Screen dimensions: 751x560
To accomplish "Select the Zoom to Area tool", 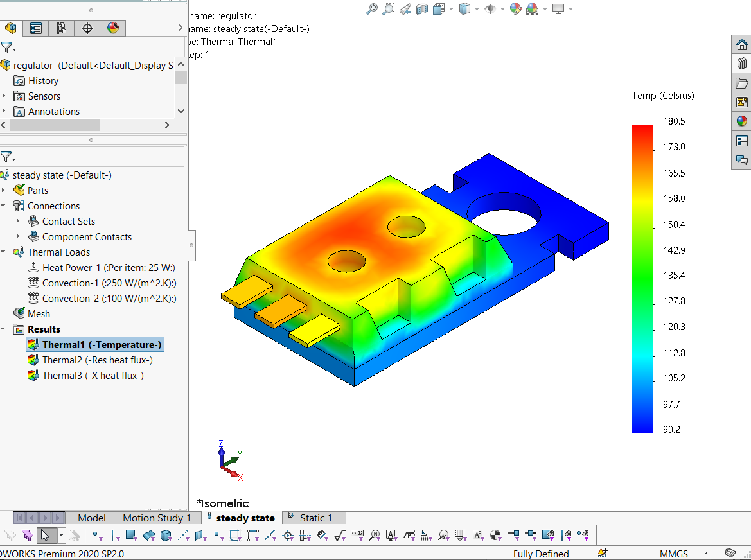I will point(389,9).
